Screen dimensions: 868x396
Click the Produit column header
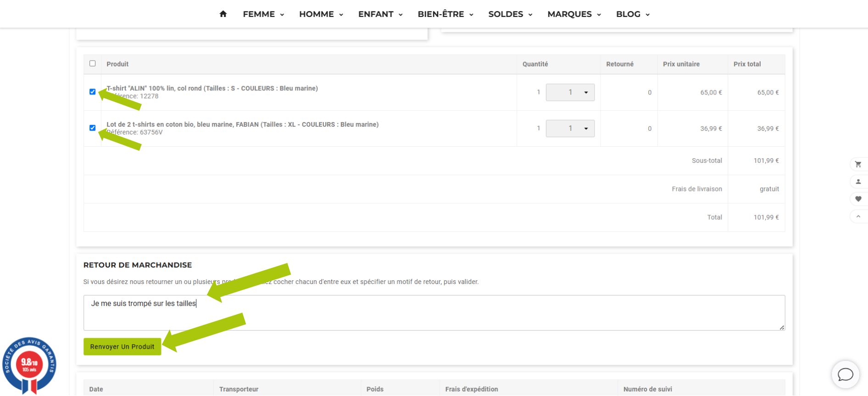[117, 64]
